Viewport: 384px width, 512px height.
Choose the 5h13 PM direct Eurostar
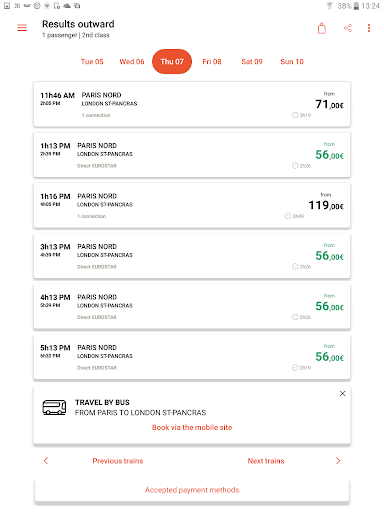(192, 357)
